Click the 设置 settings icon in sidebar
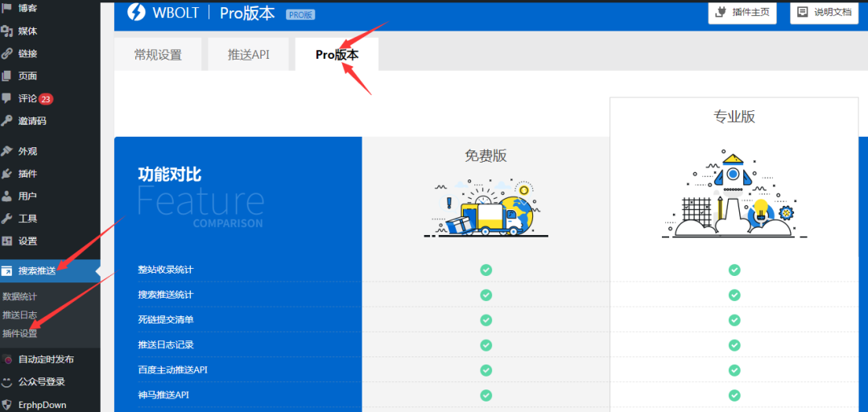The width and height of the screenshot is (868, 412). (6, 241)
